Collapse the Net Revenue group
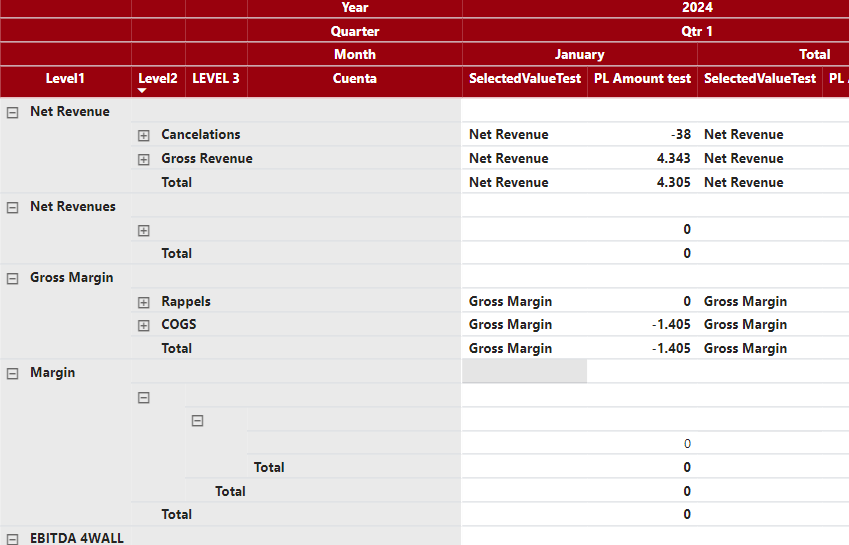The height and width of the screenshot is (545, 849). (12, 112)
